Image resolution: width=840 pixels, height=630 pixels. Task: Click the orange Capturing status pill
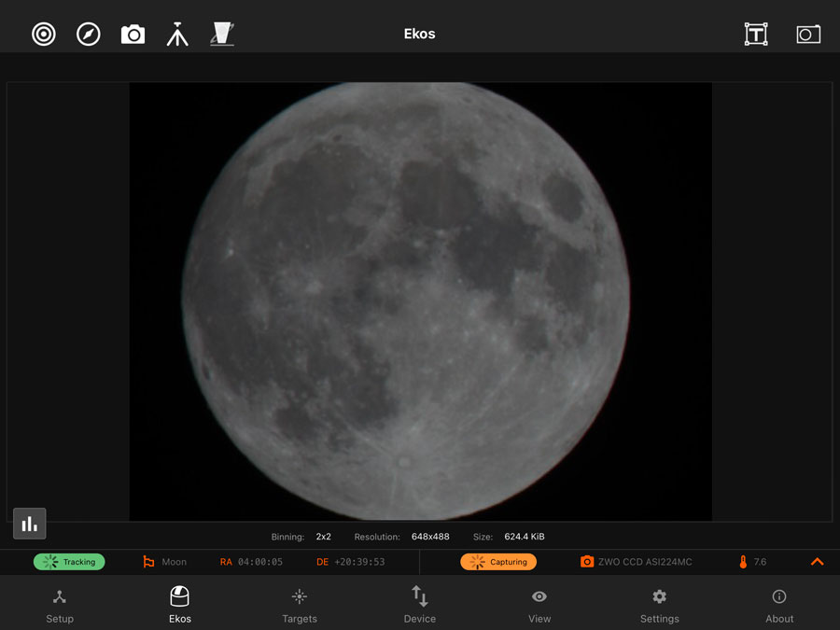(498, 562)
